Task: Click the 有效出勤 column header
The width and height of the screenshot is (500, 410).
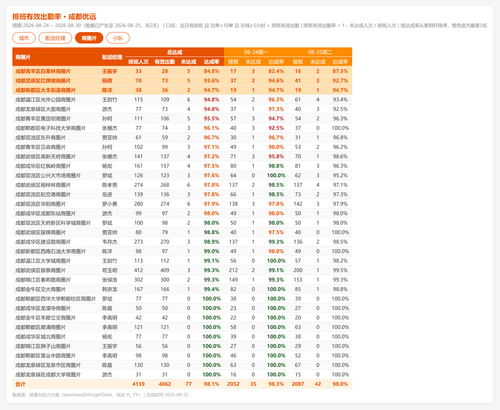Action: (x=165, y=62)
